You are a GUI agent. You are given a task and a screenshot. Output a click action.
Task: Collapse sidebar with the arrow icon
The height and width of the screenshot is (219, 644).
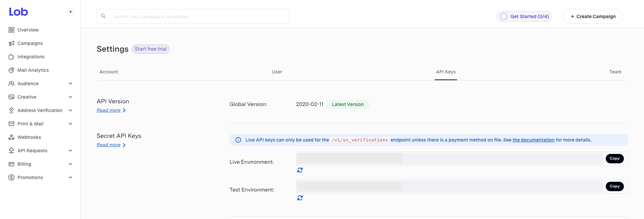click(x=71, y=12)
